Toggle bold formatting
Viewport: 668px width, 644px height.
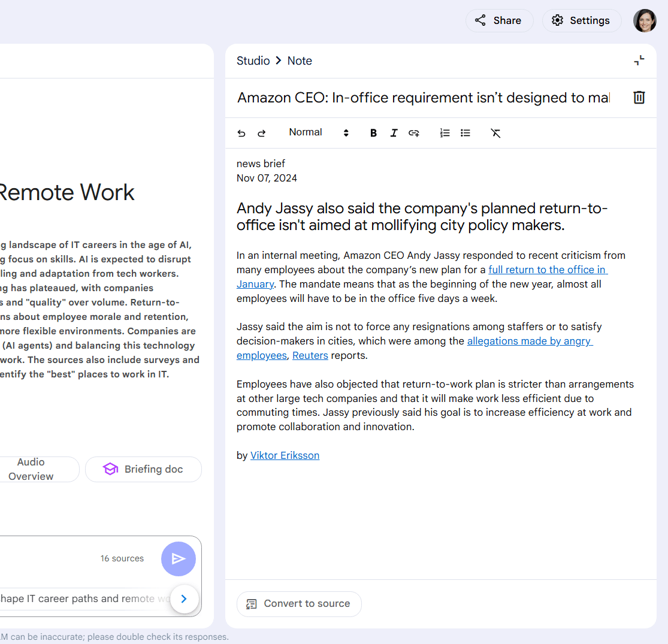coord(373,133)
